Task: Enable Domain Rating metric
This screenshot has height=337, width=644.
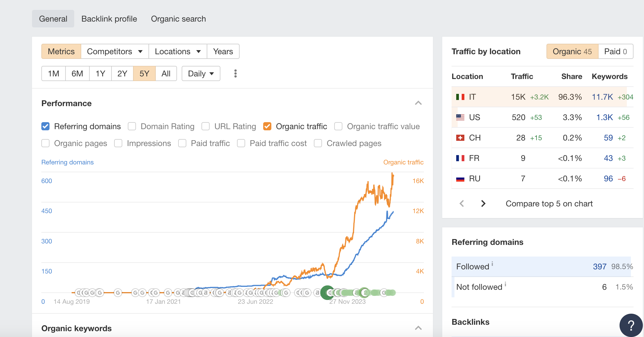Action: coord(132,126)
